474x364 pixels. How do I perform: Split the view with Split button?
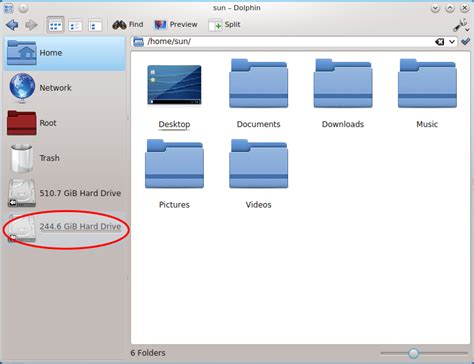point(224,25)
